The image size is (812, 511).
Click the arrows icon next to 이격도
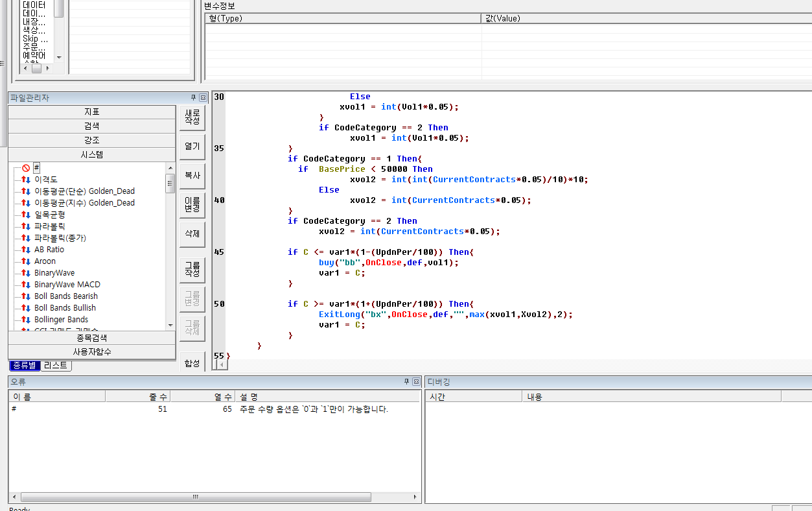click(26, 180)
